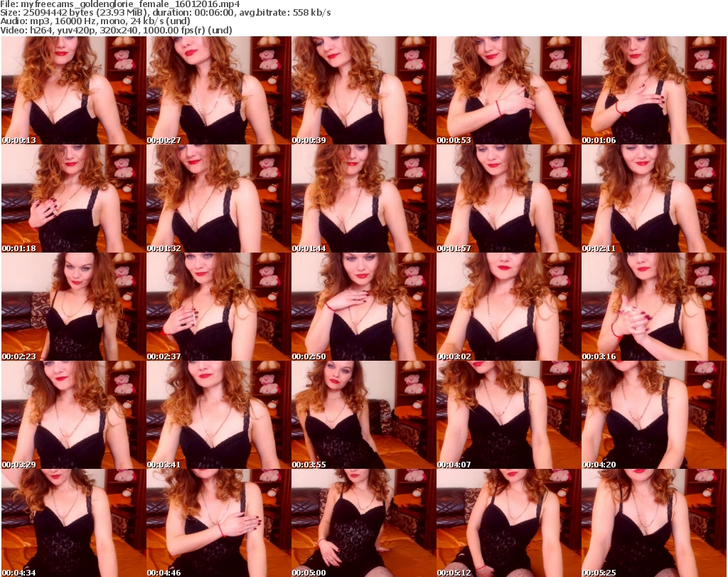
Task: Select the thumbnail at 00:02:23
Action: [x=74, y=307]
